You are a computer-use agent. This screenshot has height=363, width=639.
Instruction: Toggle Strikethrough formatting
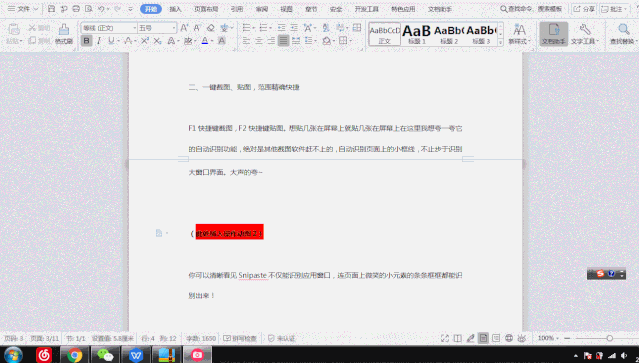click(128, 41)
